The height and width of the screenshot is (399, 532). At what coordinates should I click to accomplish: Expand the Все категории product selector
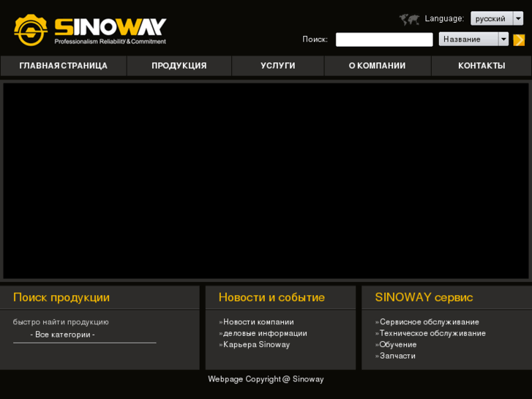click(x=84, y=335)
